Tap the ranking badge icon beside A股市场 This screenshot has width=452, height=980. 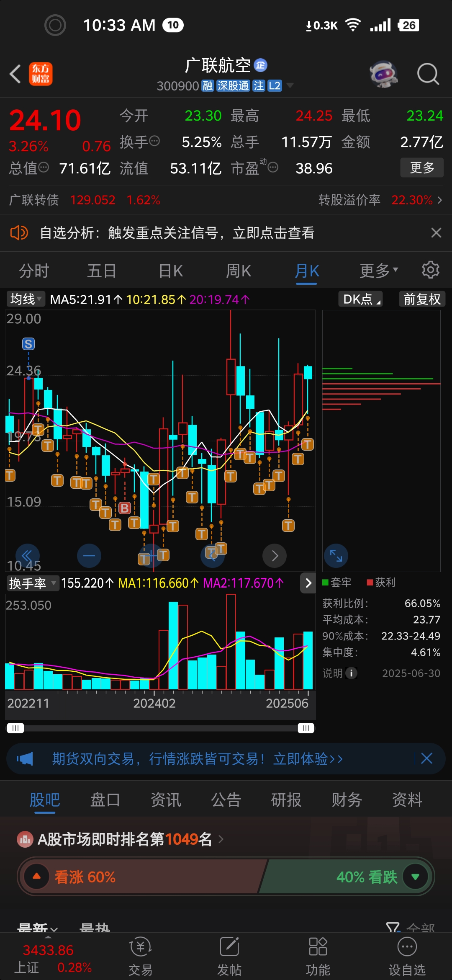coord(25,839)
